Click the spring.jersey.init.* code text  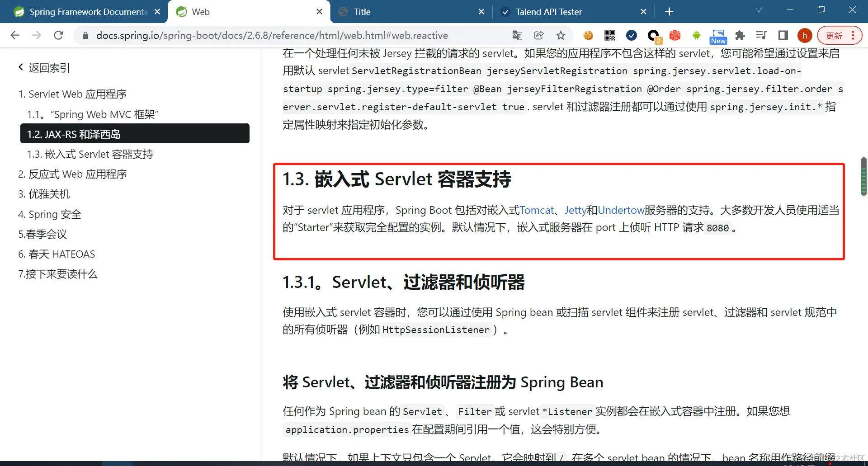[766, 107]
